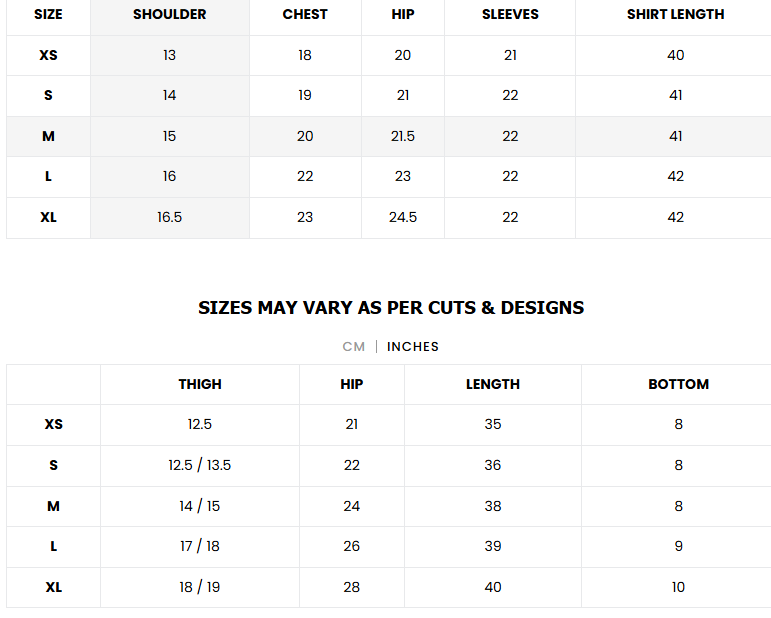Click the XL thigh value 18 / 19

[200, 587]
